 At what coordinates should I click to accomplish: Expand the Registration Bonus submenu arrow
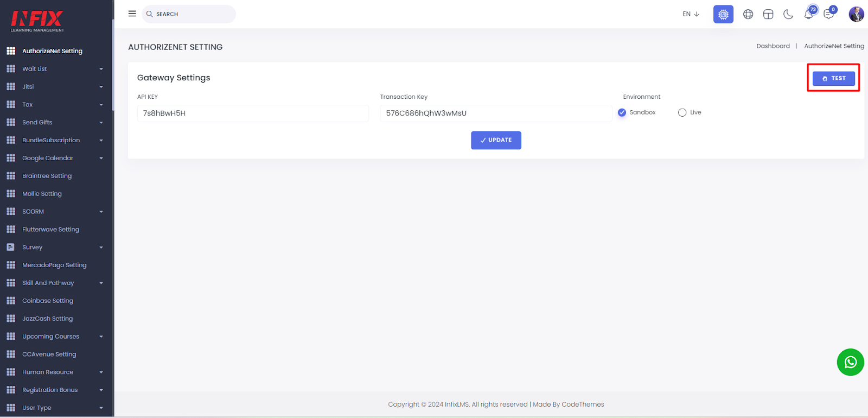(x=101, y=390)
